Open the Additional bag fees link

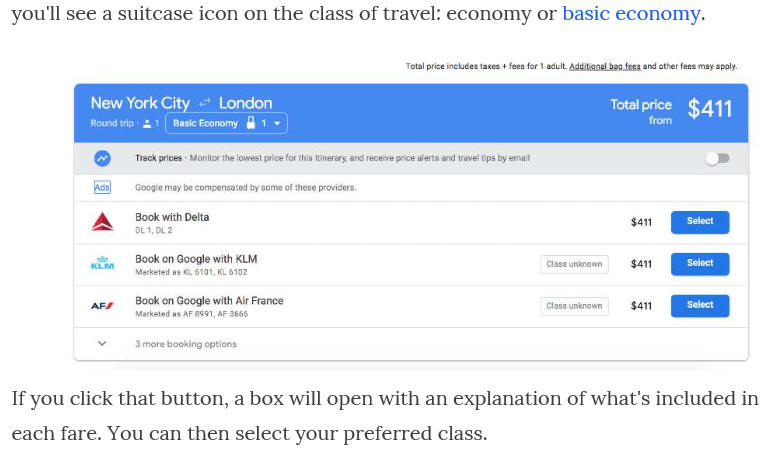tap(604, 66)
